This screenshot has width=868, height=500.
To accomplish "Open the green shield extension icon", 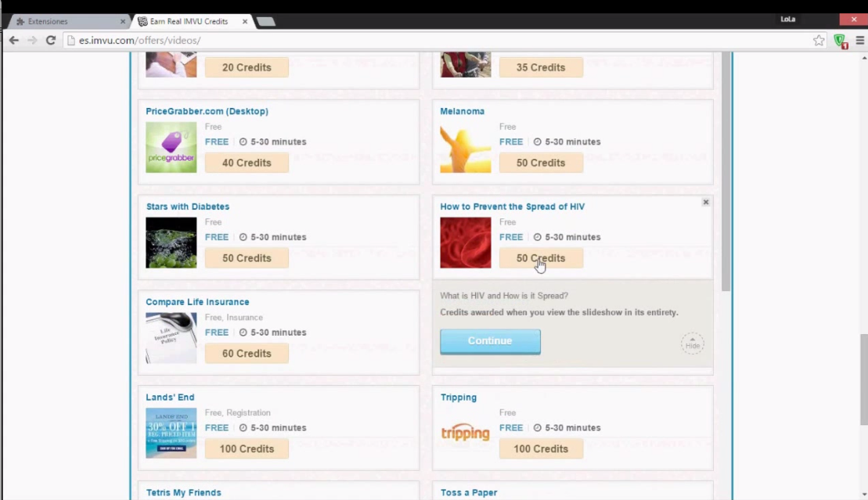I will [841, 41].
